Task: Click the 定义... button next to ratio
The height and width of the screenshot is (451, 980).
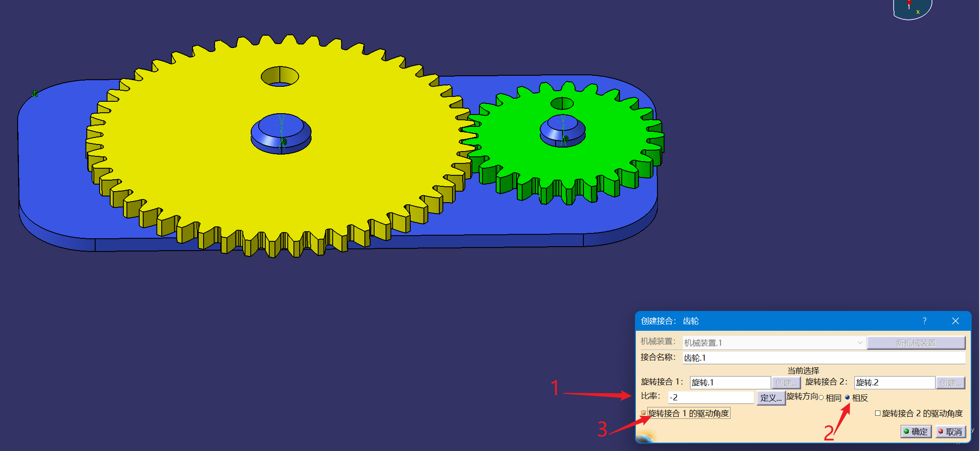Action: (771, 398)
